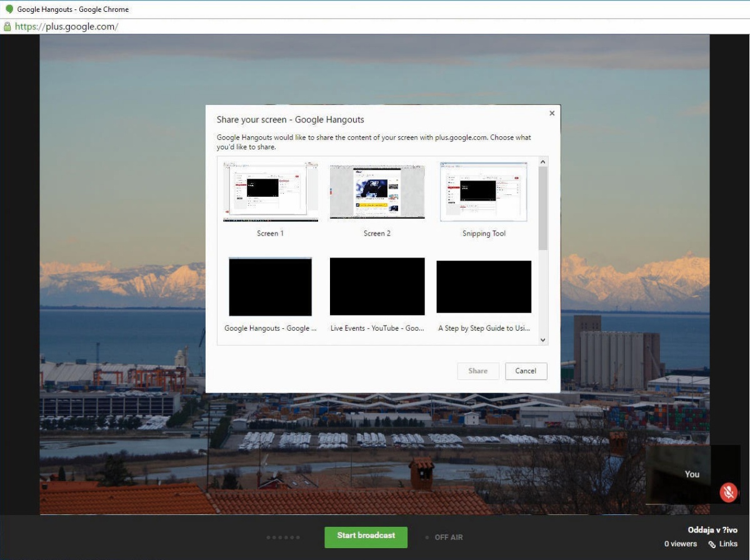Click scroll up arrow in source list
This screenshot has width=750, height=560.
(542, 162)
